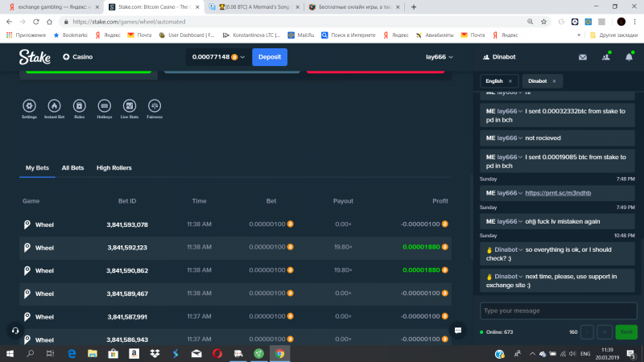Open Windows Start menu
The image size is (644, 362).
coord(10,353)
